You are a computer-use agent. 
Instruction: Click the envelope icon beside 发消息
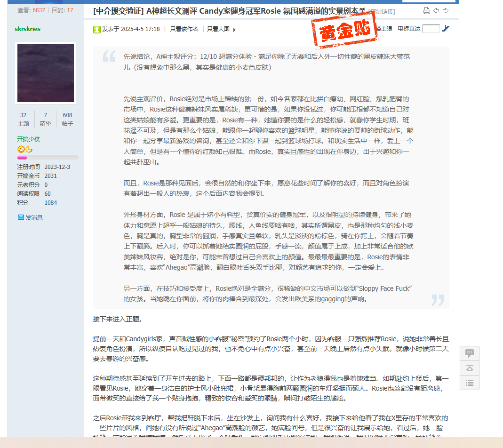pyautogui.click(x=21, y=217)
